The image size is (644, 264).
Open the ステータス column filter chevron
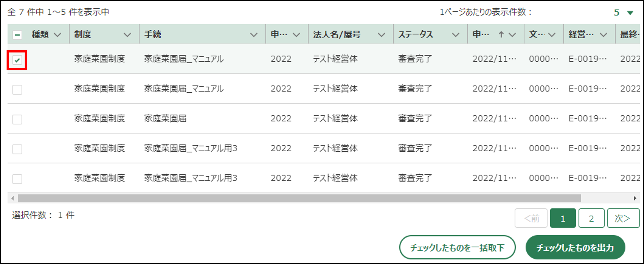click(456, 35)
